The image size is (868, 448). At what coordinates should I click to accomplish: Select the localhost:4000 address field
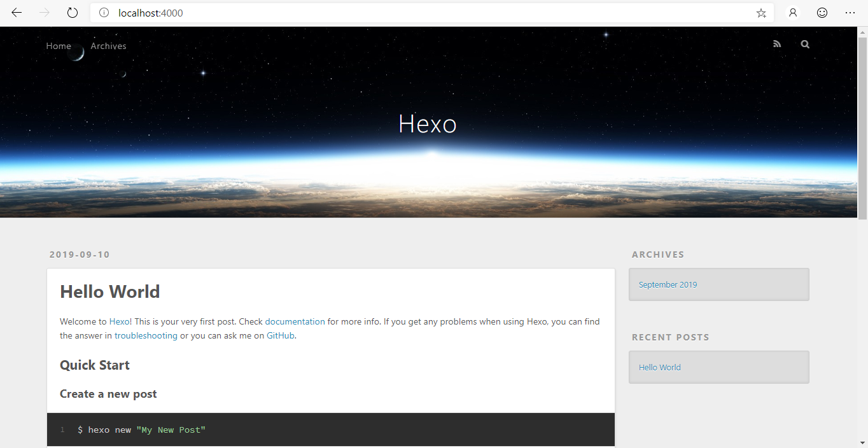(x=433, y=13)
